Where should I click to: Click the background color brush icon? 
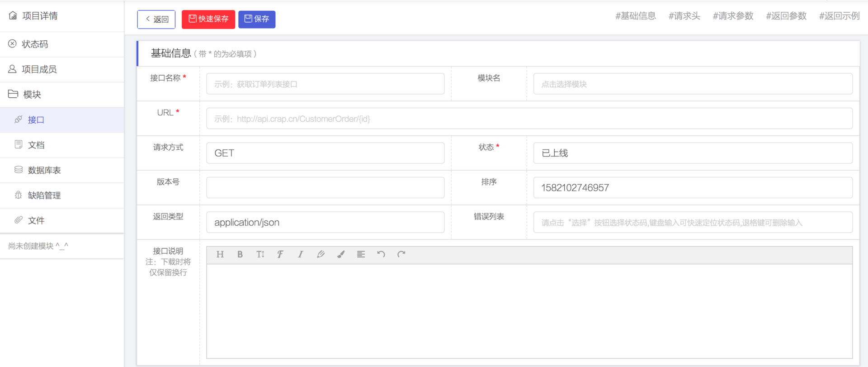click(x=341, y=254)
